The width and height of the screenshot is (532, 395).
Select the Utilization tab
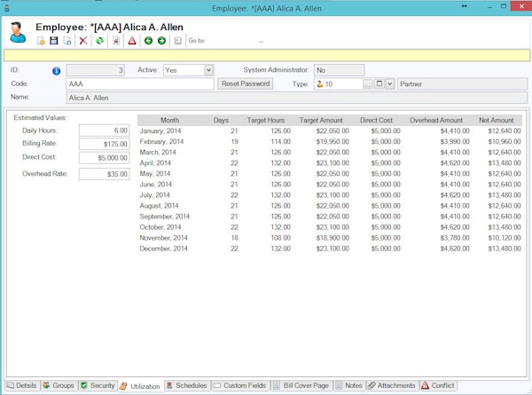coord(140,386)
